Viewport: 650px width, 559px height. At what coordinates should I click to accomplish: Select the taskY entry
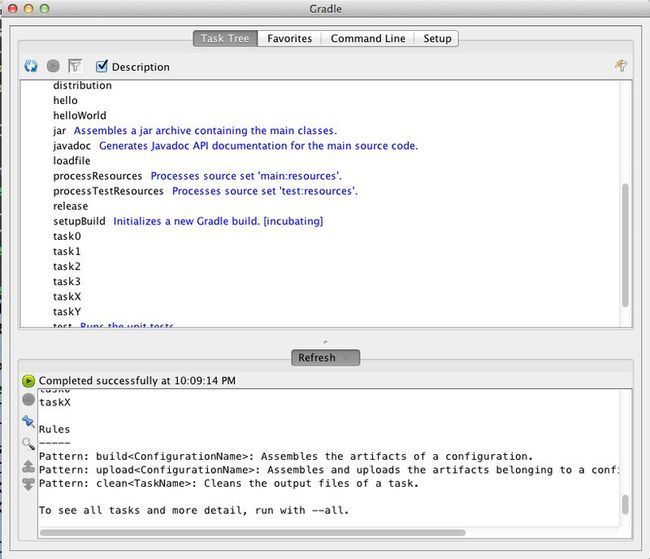(67, 312)
